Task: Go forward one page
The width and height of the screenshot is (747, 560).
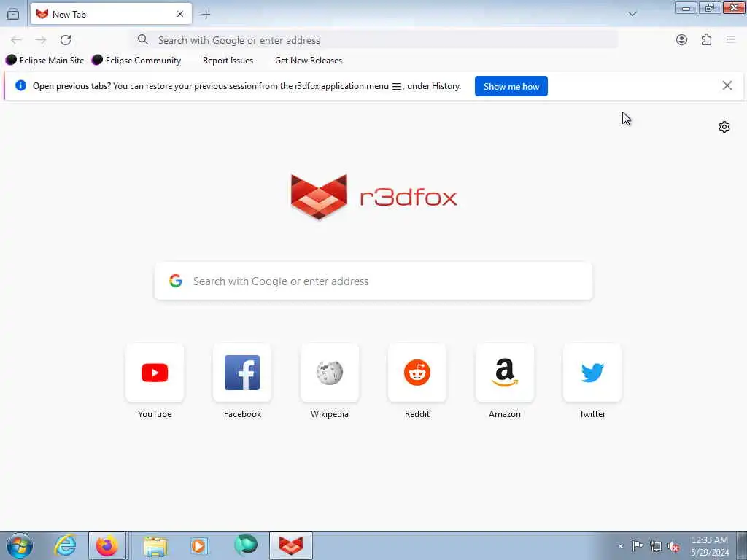Action: 41,40
